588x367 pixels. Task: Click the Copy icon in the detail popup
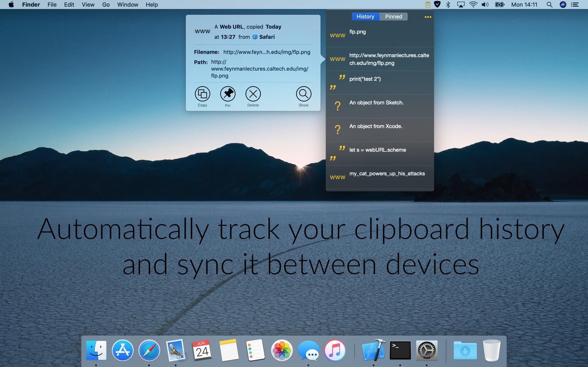(203, 94)
